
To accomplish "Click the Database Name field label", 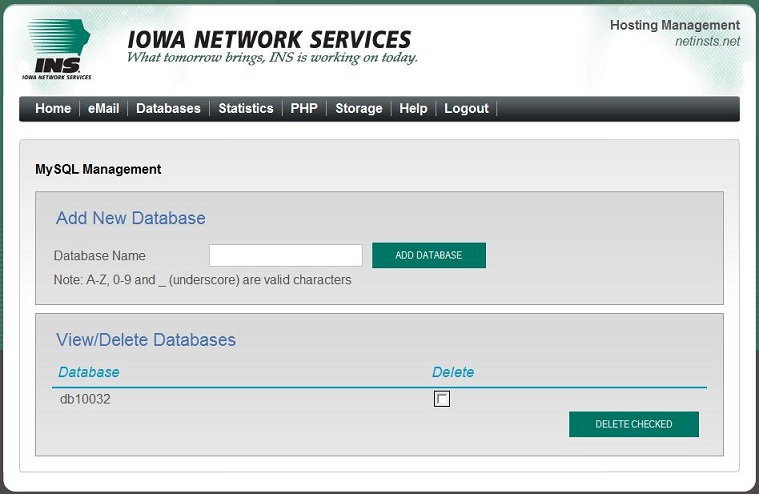I will (x=100, y=255).
